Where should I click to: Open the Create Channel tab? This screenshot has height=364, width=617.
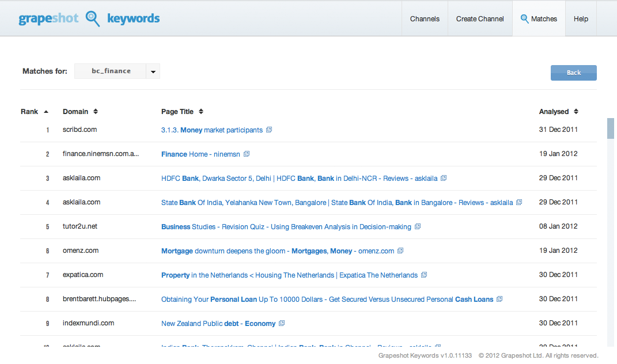(479, 18)
